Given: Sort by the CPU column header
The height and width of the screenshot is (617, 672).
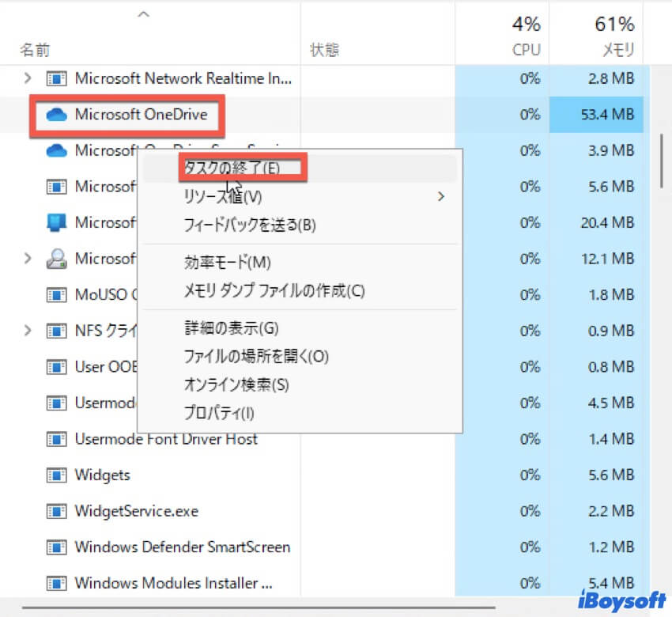Looking at the screenshot, I should (527, 50).
